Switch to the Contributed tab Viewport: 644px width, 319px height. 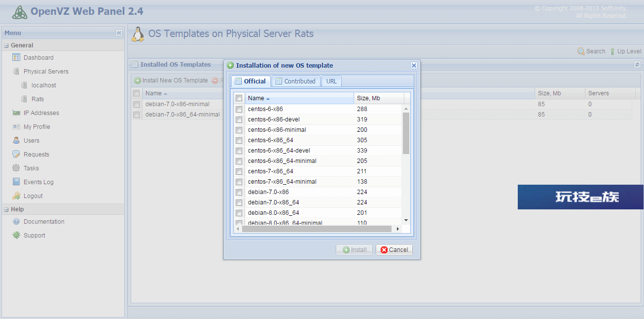pos(295,81)
